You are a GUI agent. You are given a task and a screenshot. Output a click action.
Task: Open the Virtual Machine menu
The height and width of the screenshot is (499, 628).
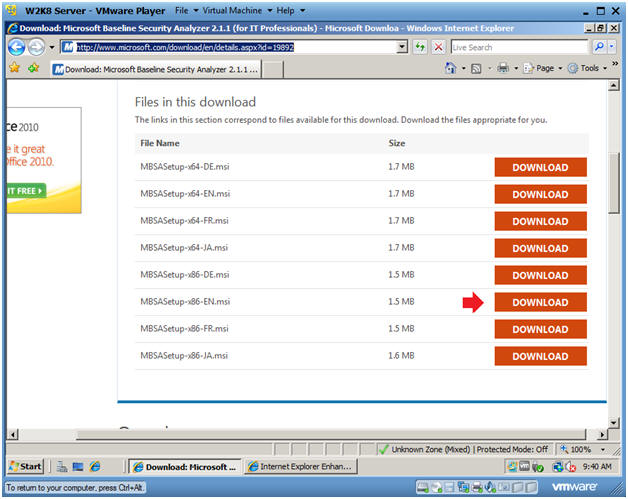[237, 10]
